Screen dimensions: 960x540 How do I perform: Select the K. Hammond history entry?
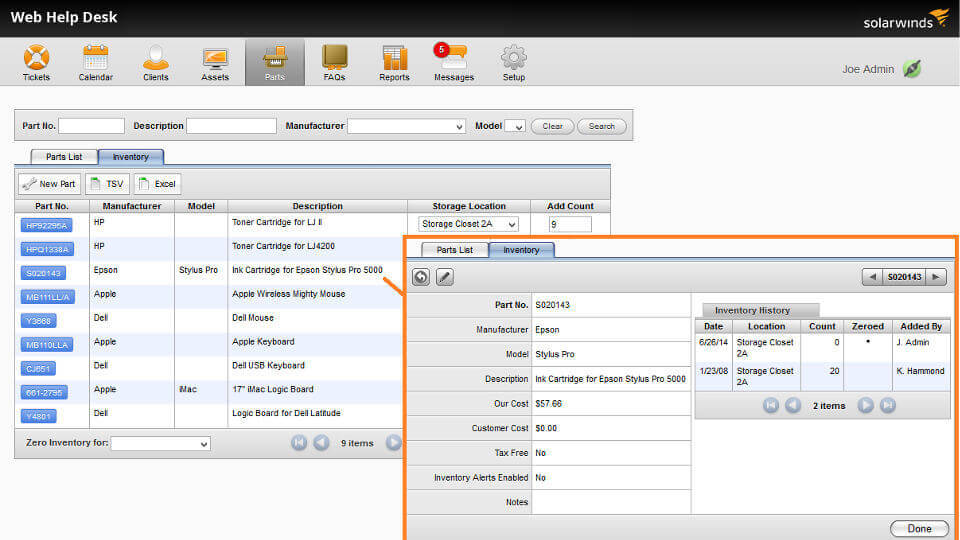pyautogui.click(x=822, y=376)
